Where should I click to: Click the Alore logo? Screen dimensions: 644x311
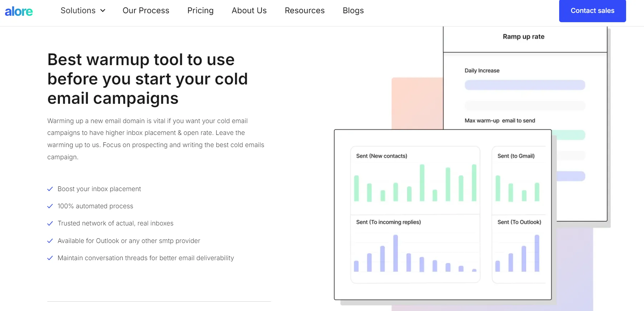tap(19, 11)
